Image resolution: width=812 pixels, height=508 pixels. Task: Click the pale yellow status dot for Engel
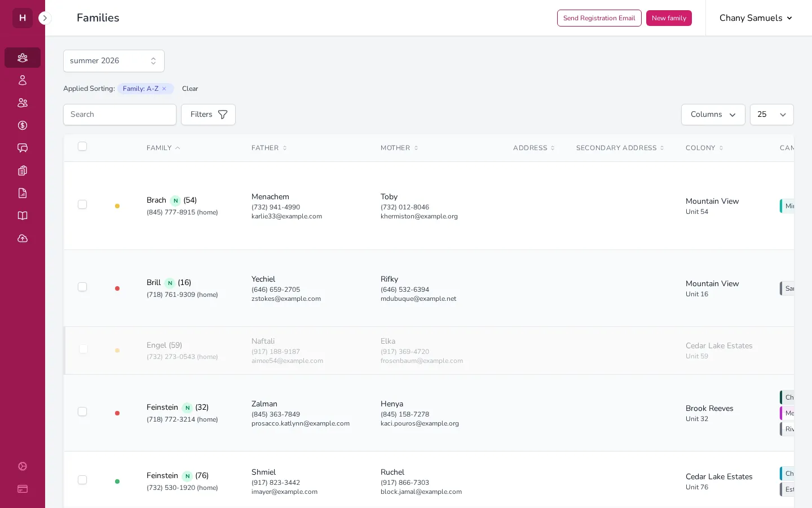(x=117, y=351)
